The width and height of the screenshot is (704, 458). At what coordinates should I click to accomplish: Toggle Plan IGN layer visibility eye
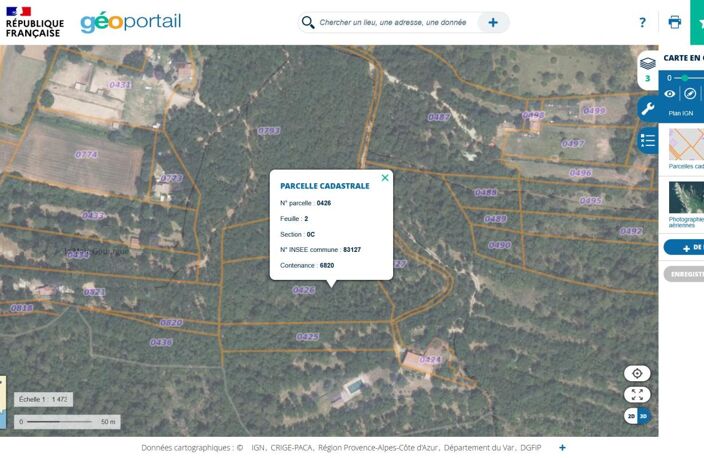pos(669,94)
